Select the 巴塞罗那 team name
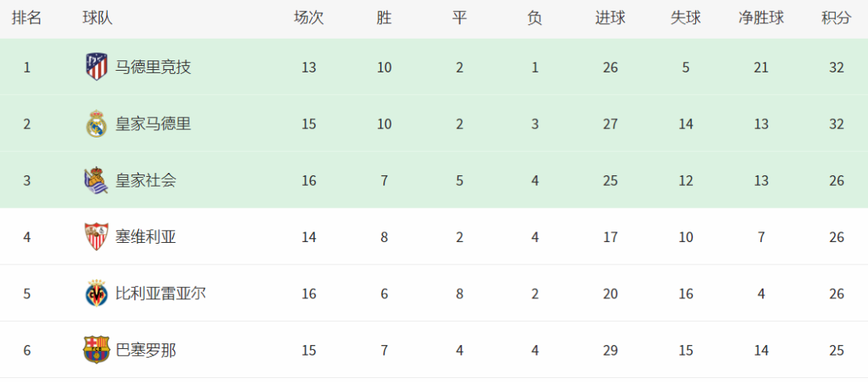Viewport: 868px width, 382px height. click(145, 350)
